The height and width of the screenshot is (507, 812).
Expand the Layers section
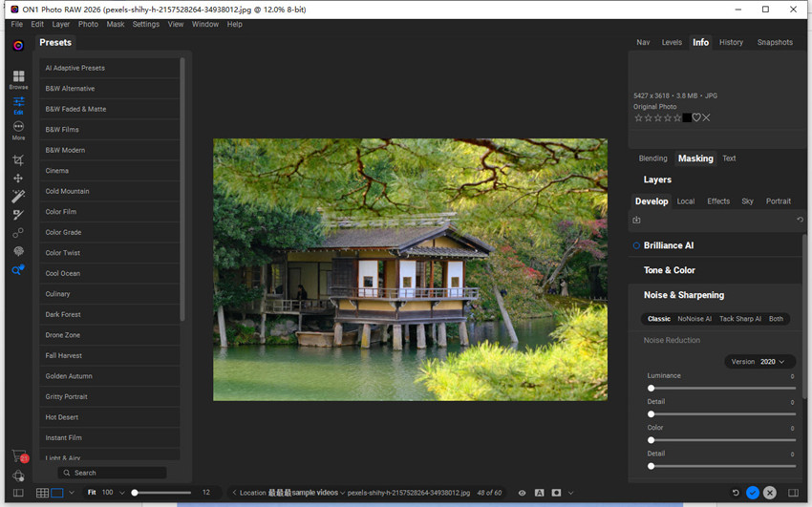tap(657, 180)
